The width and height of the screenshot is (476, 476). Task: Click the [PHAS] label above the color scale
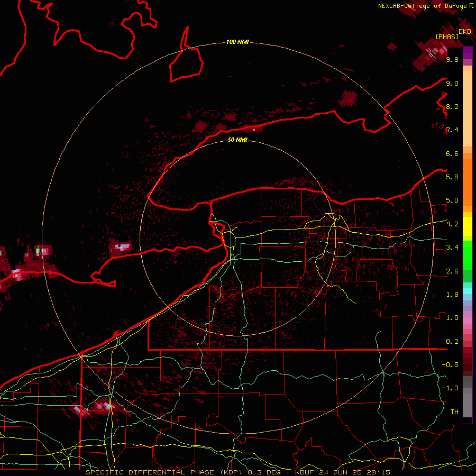coord(447,37)
